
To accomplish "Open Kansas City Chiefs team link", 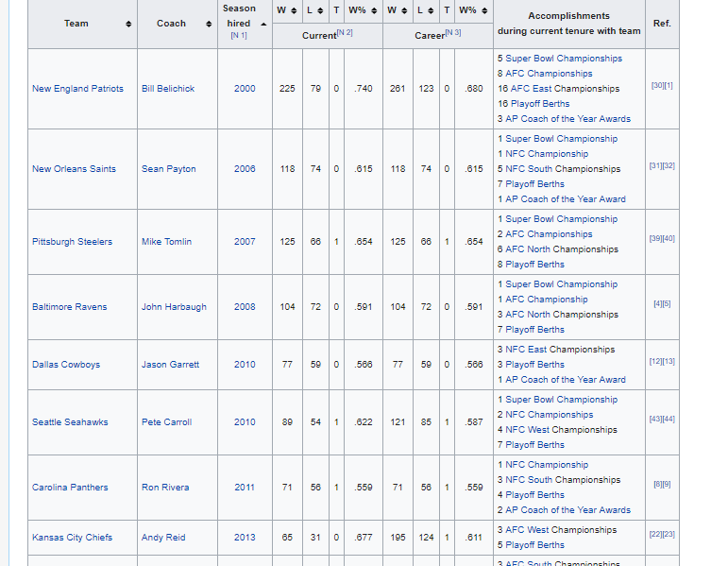I will (72, 538).
